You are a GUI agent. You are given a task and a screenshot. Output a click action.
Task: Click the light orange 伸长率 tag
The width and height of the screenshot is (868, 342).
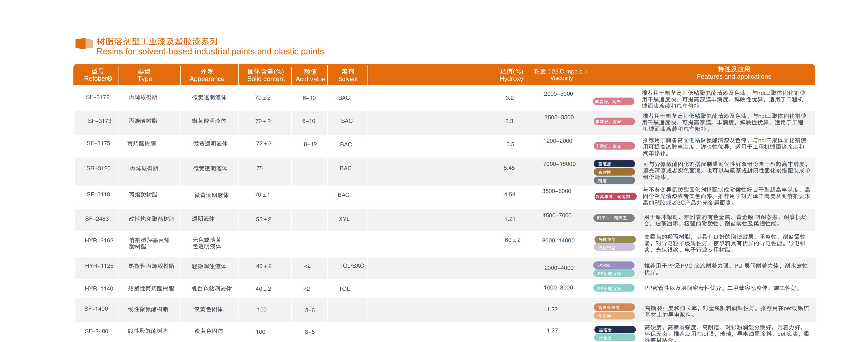click(614, 316)
